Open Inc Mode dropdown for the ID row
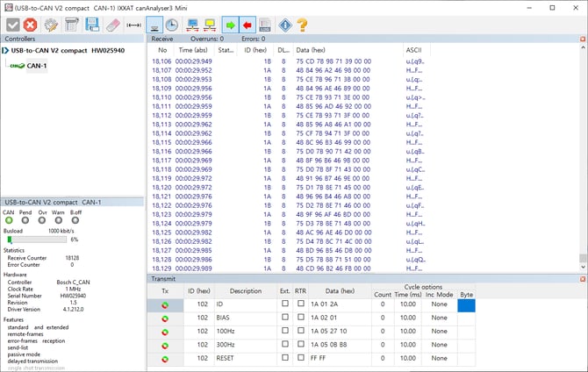Screen dimensions: 588x372 click(x=439, y=304)
